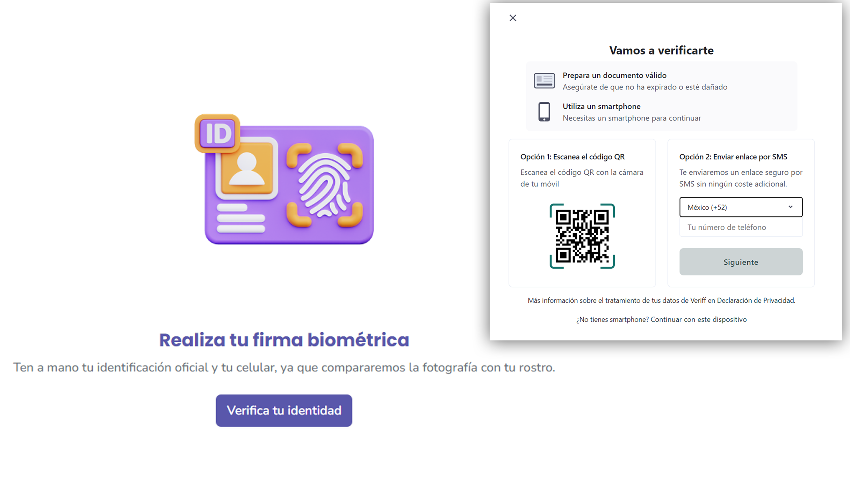
Task: Click the smartphone icon in the requirements list
Action: [x=544, y=112]
